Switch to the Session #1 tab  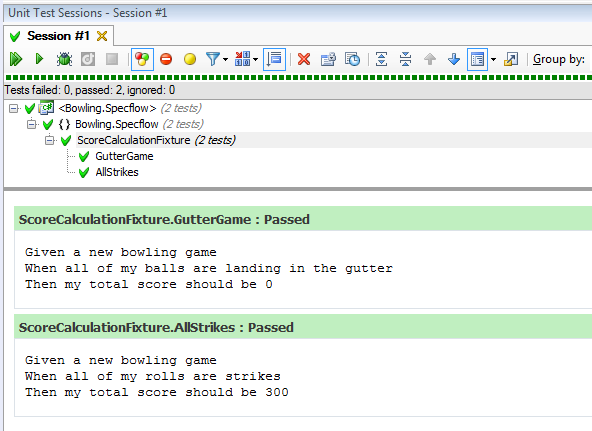click(x=58, y=36)
